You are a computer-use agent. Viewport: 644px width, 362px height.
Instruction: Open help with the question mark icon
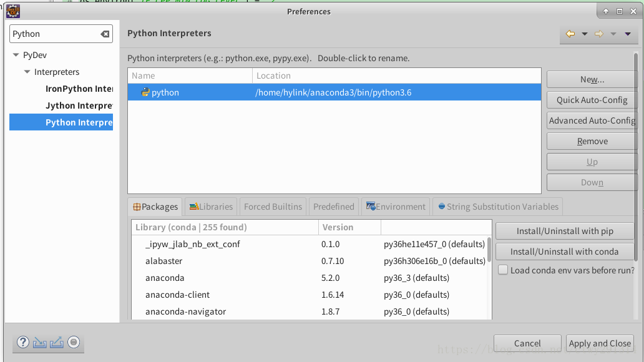pos(23,342)
